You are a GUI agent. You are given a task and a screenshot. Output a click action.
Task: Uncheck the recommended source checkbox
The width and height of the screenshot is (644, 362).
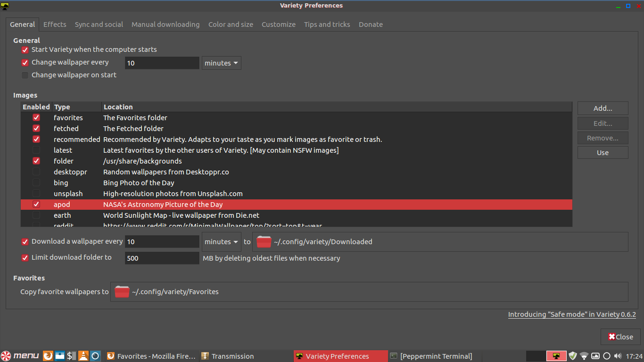(x=36, y=139)
